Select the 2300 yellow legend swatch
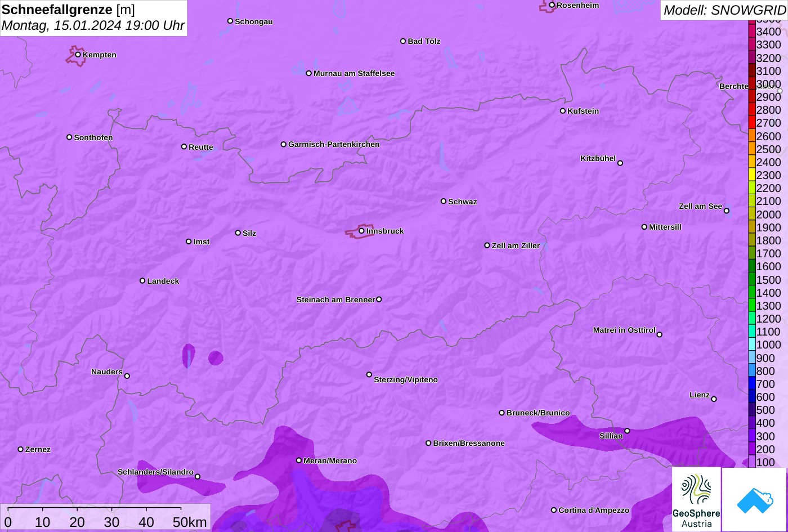788x532 pixels. click(752, 175)
